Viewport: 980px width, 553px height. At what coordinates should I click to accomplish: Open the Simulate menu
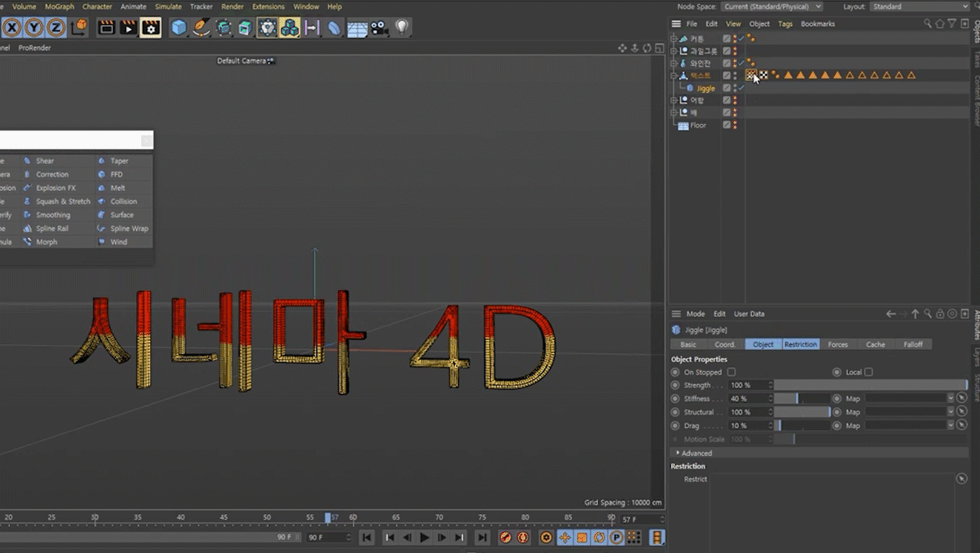(168, 6)
